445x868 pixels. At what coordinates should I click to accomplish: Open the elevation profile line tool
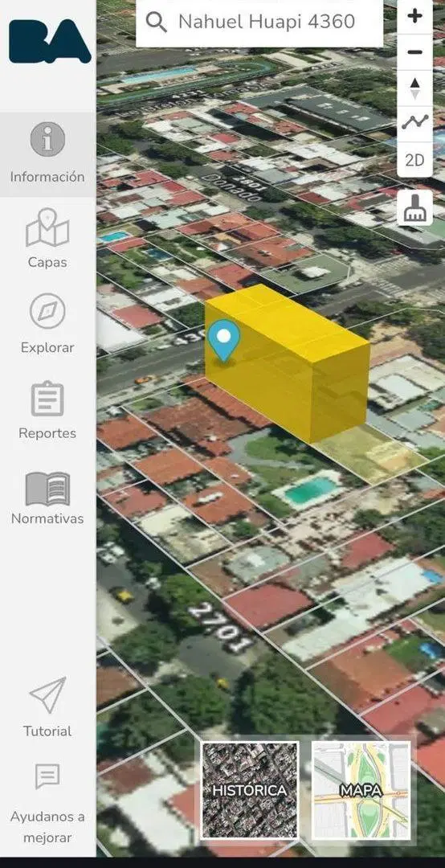coord(415,123)
